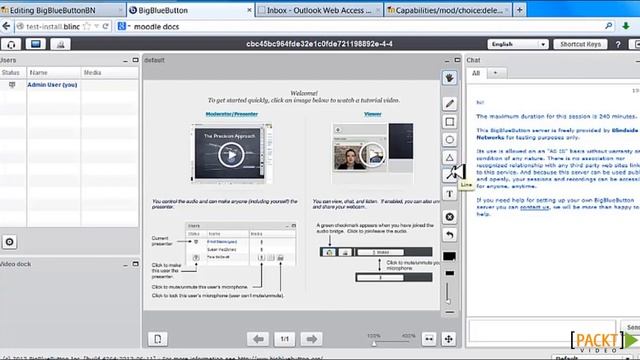Image resolution: width=640 pixels, height=360 pixels.
Task: Follow the Blindside Networks link in chat
Action: [x=558, y=134]
